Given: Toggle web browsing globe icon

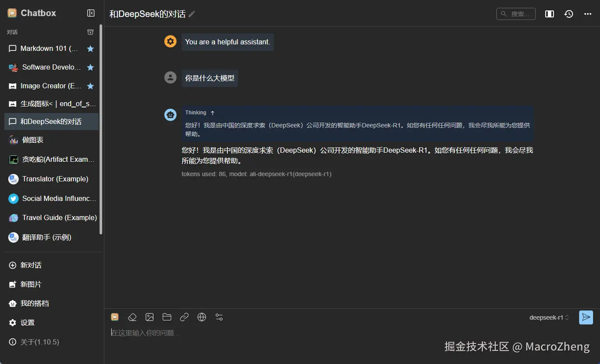Looking at the screenshot, I should pos(202,317).
